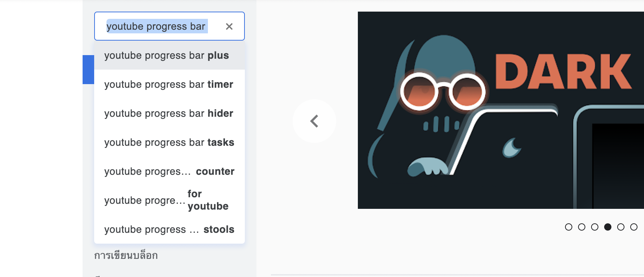Select the "youtube progress bar tasks" suggestion
644x277 pixels.
pos(169,142)
